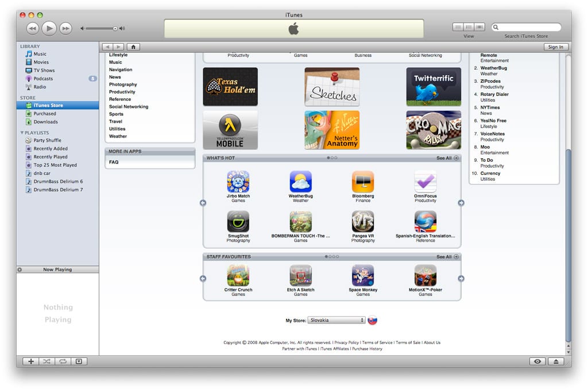
Task: Open the Netter's Anatomy app banner
Action: (x=332, y=130)
